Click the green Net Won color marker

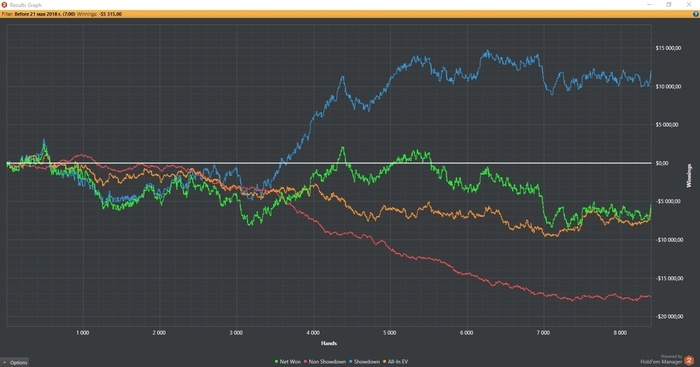(x=277, y=362)
